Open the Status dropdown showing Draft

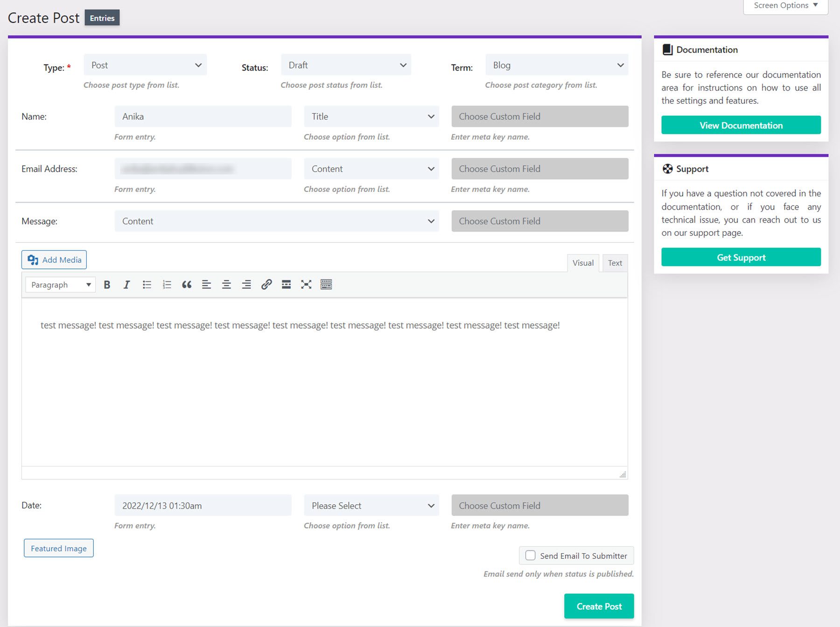pyautogui.click(x=346, y=65)
